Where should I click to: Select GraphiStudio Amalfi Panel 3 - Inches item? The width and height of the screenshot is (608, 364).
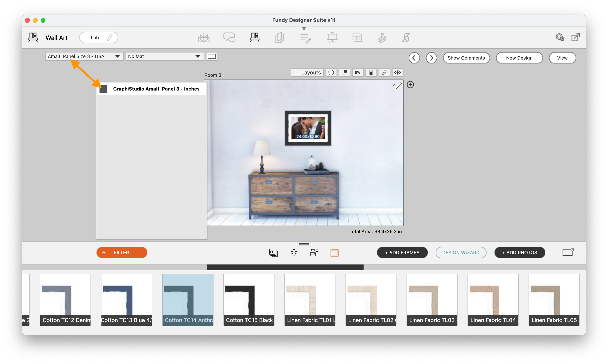point(151,89)
